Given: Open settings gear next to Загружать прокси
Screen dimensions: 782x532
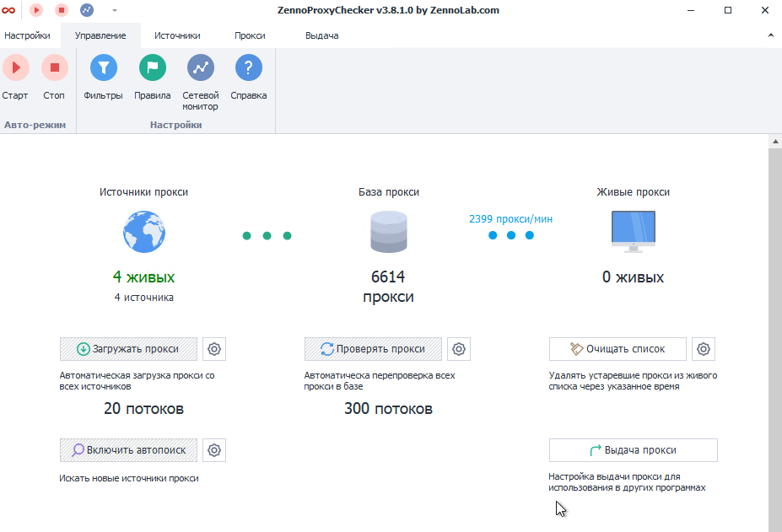Looking at the screenshot, I should [x=214, y=349].
